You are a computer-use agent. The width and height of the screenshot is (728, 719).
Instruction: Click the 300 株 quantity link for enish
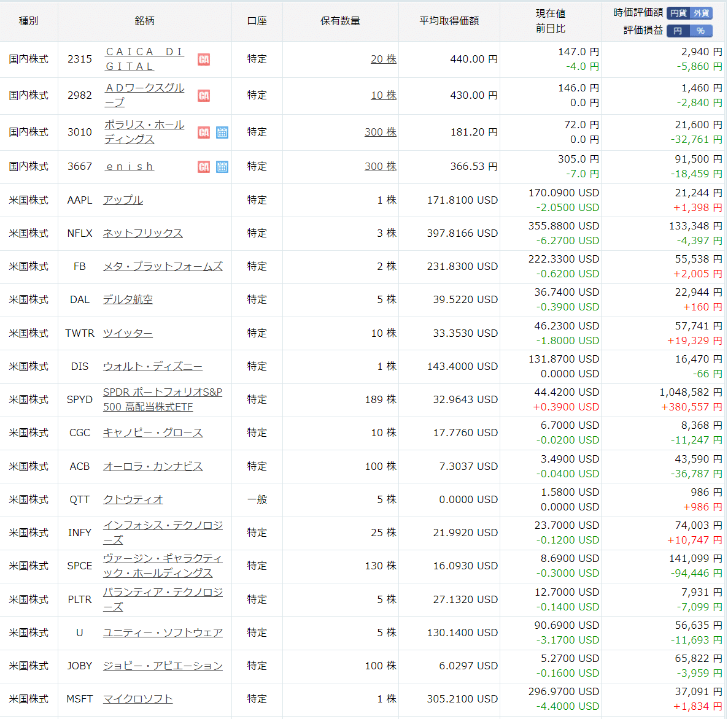point(380,166)
